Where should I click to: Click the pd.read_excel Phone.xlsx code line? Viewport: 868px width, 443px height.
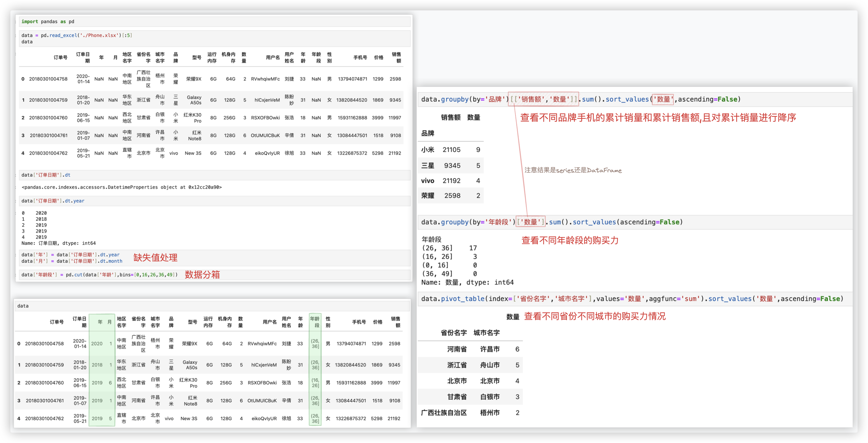tap(77, 35)
